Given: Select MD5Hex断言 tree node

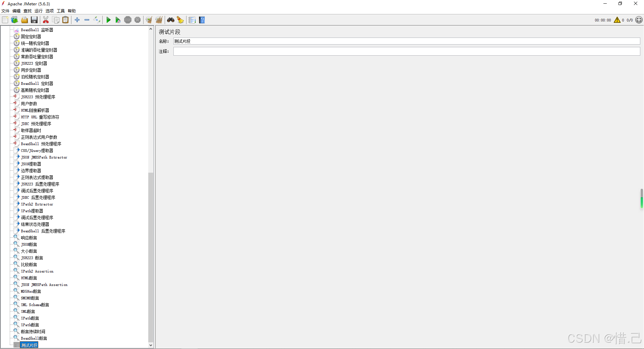Looking at the screenshot, I should [31, 291].
